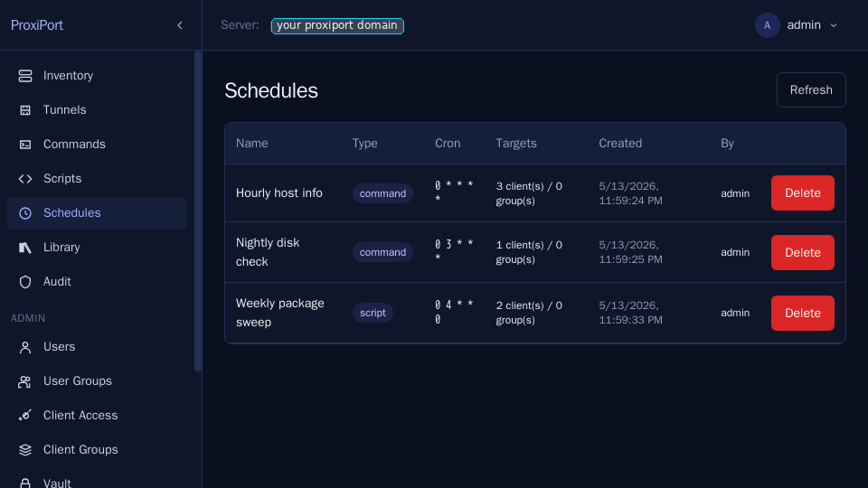This screenshot has width=868, height=488.
Task: Click the Audit shield icon
Action: click(25, 282)
